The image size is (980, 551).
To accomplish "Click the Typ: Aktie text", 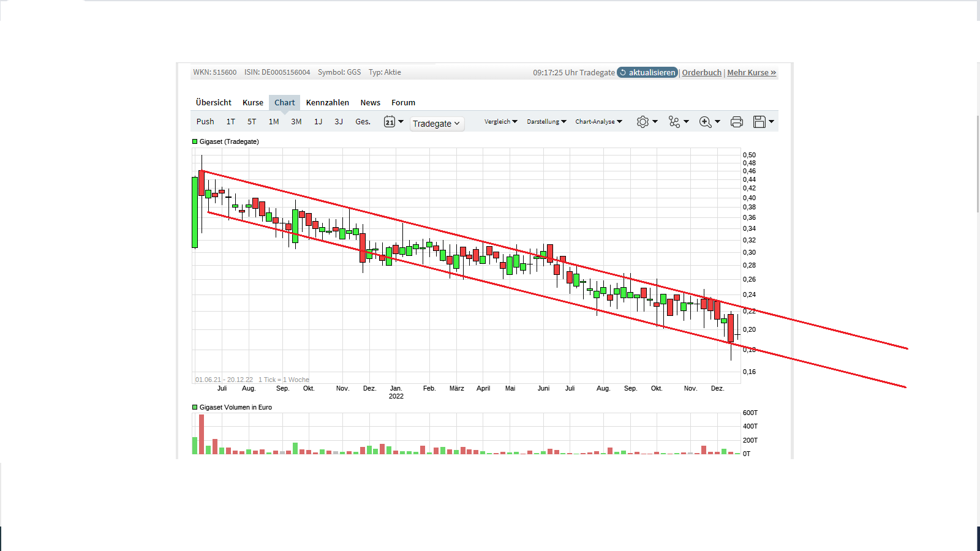I will [385, 72].
